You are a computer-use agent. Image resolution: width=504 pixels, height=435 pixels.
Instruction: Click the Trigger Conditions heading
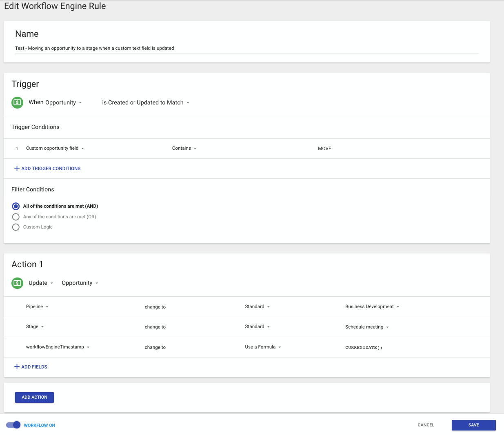tap(36, 127)
